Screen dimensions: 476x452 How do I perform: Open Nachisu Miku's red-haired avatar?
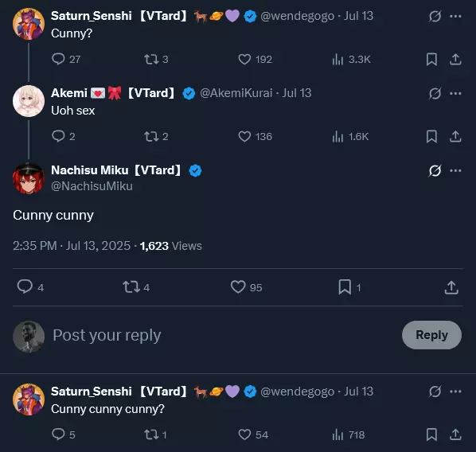click(x=29, y=178)
